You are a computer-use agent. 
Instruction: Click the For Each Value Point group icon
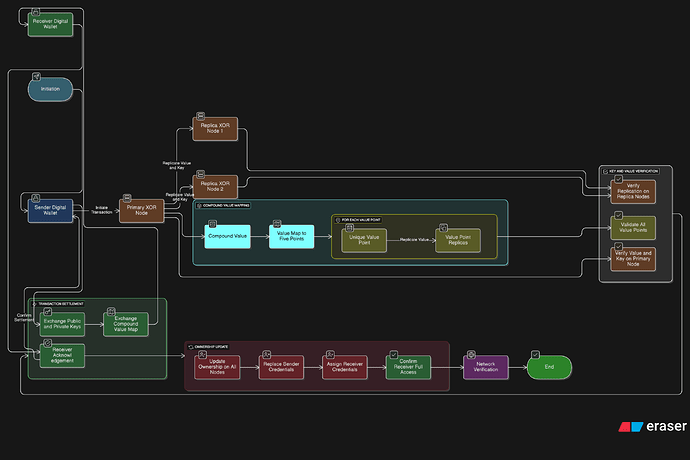click(x=338, y=220)
